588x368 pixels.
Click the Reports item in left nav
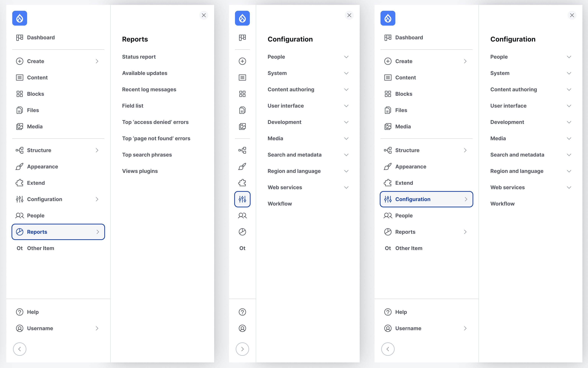click(58, 231)
